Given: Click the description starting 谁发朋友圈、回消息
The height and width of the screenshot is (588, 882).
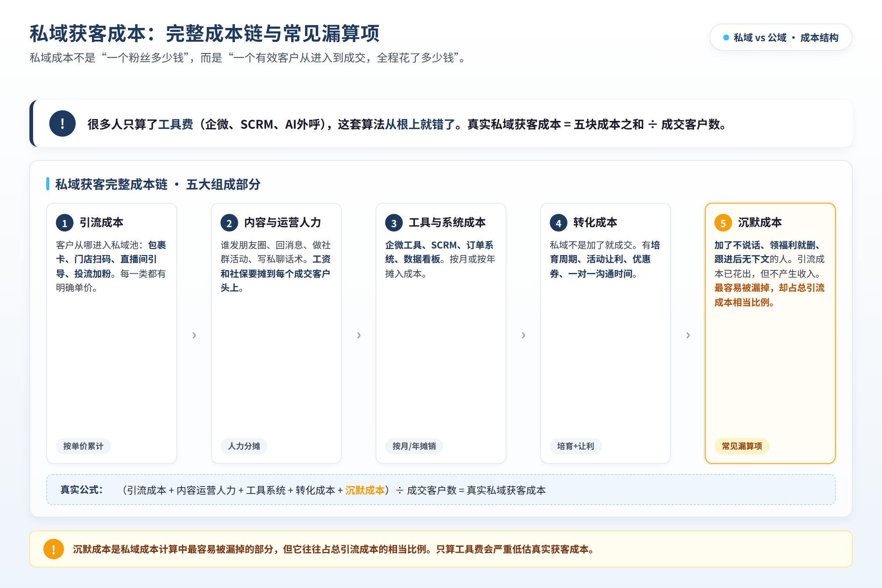Looking at the screenshot, I should click(x=276, y=266).
